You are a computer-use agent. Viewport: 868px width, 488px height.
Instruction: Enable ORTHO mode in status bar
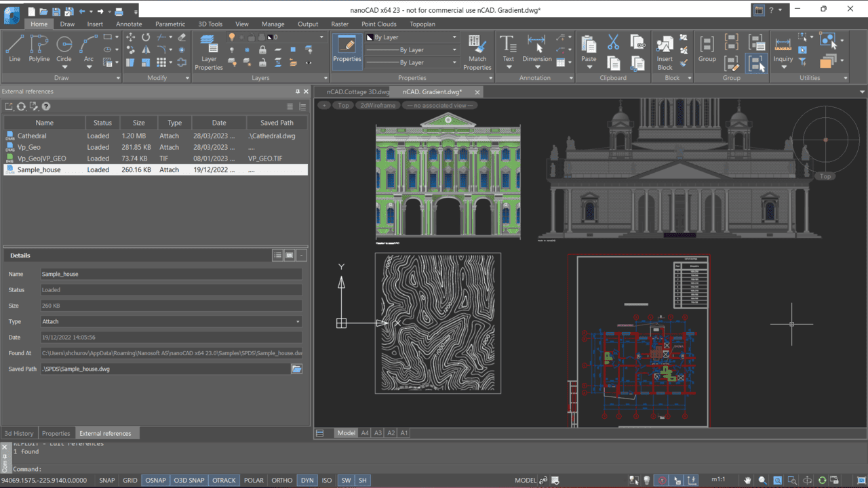coord(281,481)
